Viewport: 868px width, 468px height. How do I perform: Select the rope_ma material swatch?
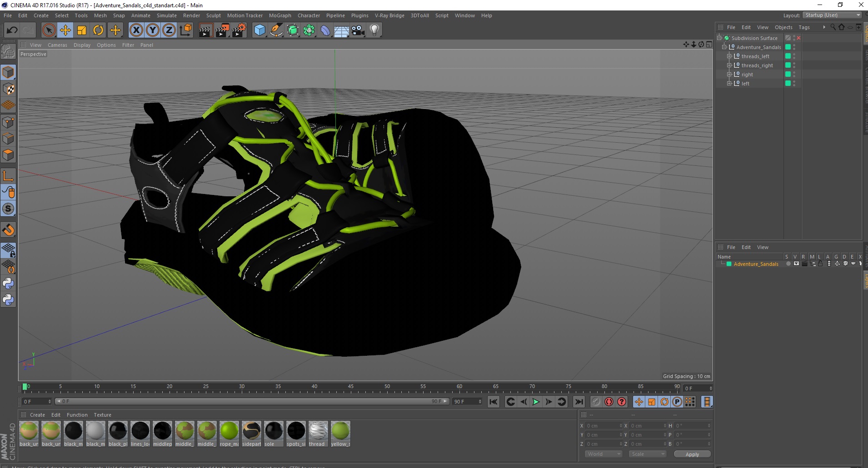pyautogui.click(x=229, y=434)
